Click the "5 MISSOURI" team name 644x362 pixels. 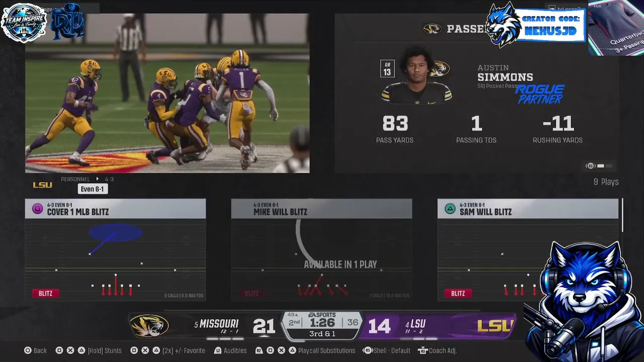click(216, 324)
